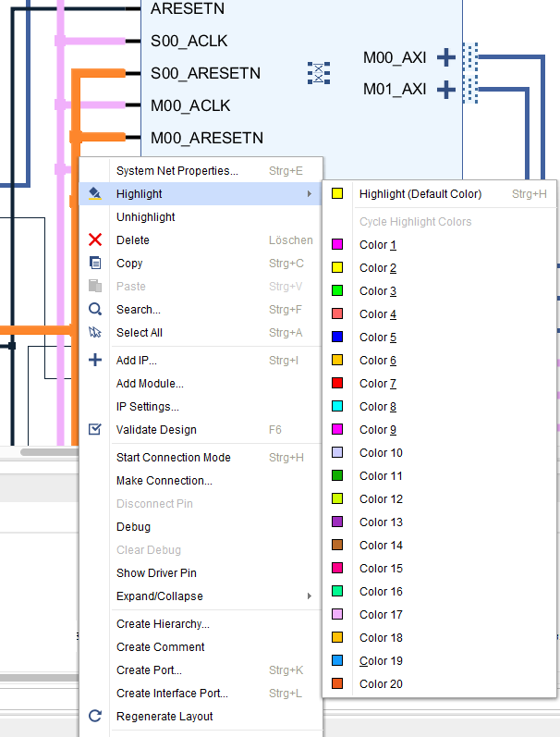Open System Net Properties
This screenshot has width=560, height=737.
click(201, 171)
